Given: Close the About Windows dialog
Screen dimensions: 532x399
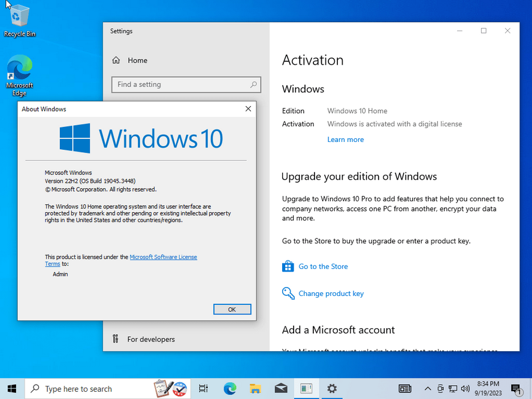Looking at the screenshot, I should 249,108.
